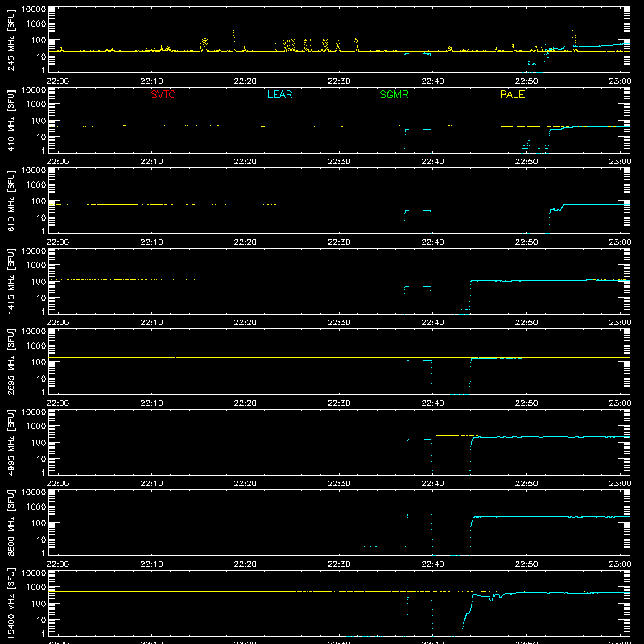Click 22:40 tick under the 610 MHz panel

pos(432,242)
